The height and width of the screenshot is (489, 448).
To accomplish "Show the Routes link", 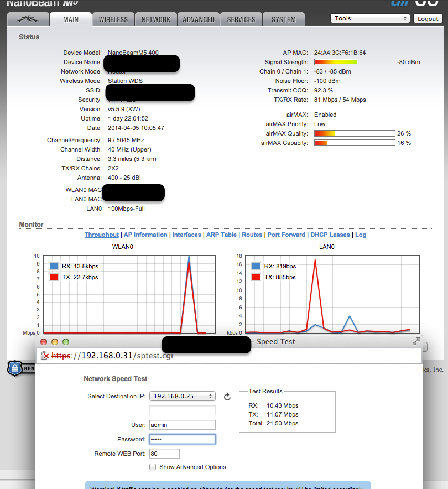I will coord(252,235).
